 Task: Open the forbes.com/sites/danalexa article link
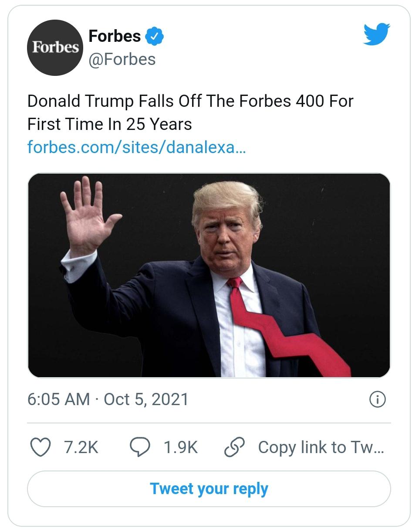(136, 147)
